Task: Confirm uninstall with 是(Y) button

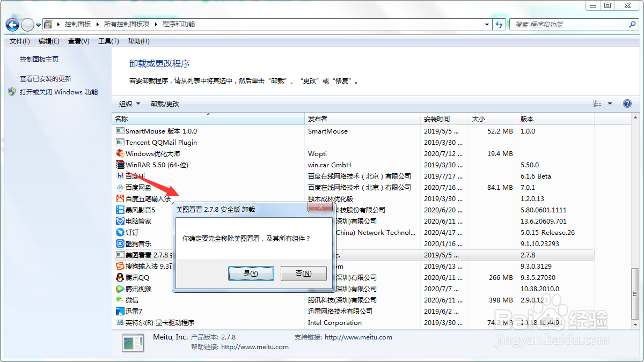Action: coord(251,274)
